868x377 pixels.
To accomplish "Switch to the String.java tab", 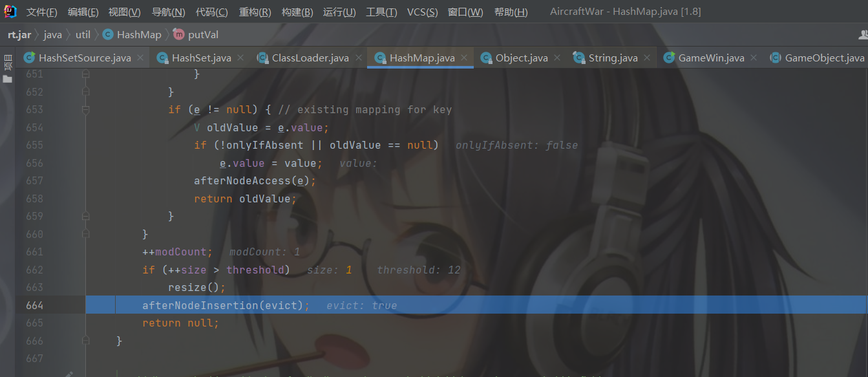I will pyautogui.click(x=613, y=58).
